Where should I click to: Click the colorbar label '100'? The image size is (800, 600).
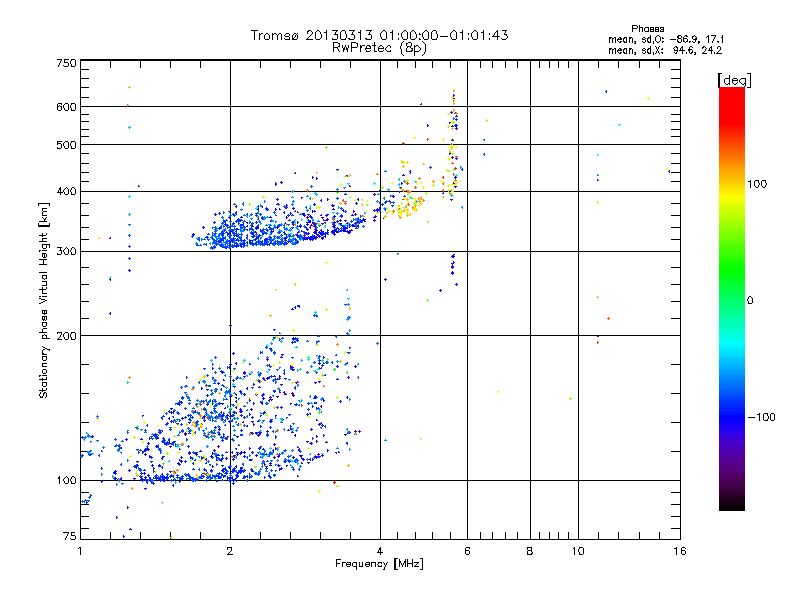click(x=757, y=184)
